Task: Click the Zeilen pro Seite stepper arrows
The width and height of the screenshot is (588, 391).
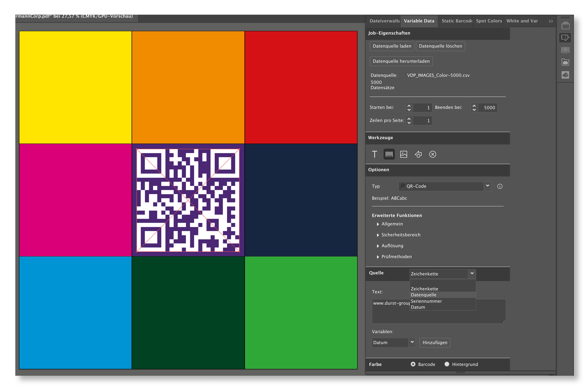Action: pos(409,121)
